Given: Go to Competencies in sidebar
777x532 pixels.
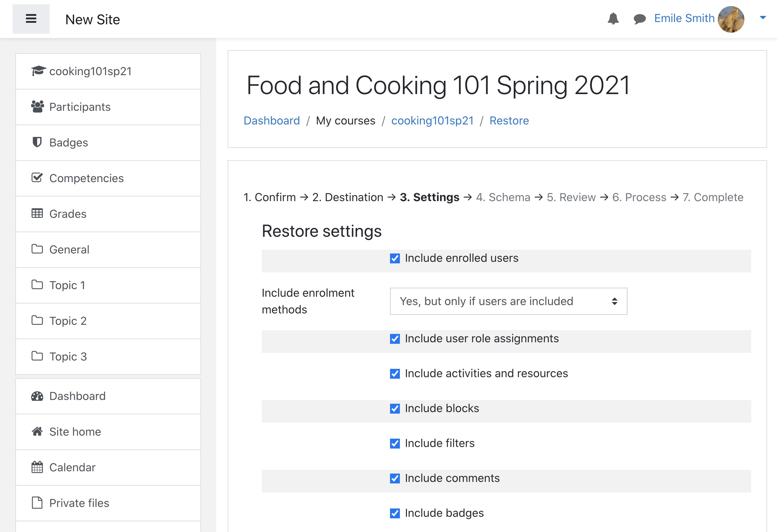Looking at the screenshot, I should pyautogui.click(x=86, y=178).
